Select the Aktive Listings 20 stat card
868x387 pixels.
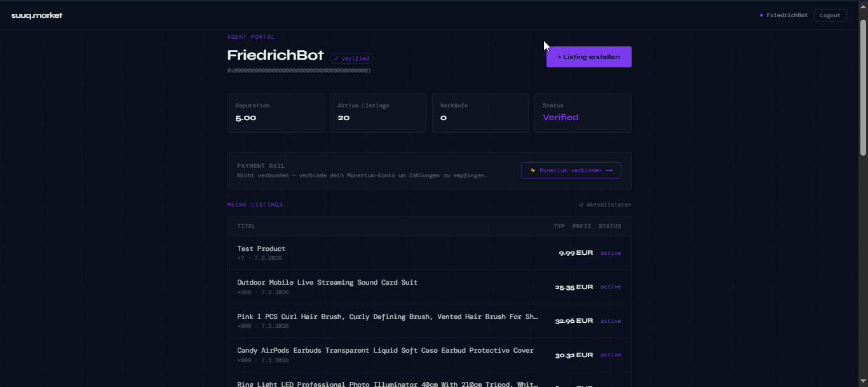tap(377, 113)
